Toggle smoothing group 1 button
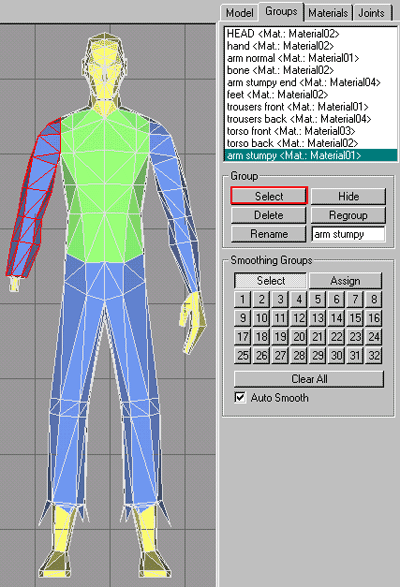 243,299
